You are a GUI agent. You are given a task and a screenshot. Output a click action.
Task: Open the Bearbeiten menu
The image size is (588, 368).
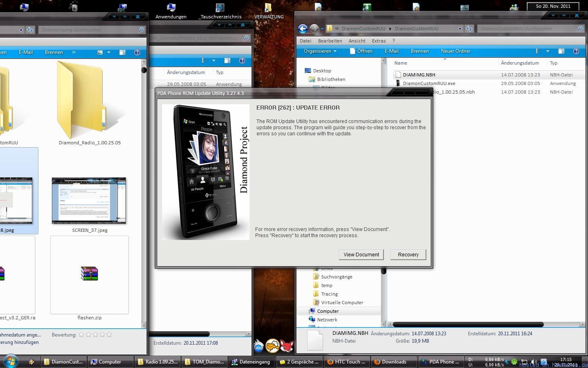pos(330,41)
